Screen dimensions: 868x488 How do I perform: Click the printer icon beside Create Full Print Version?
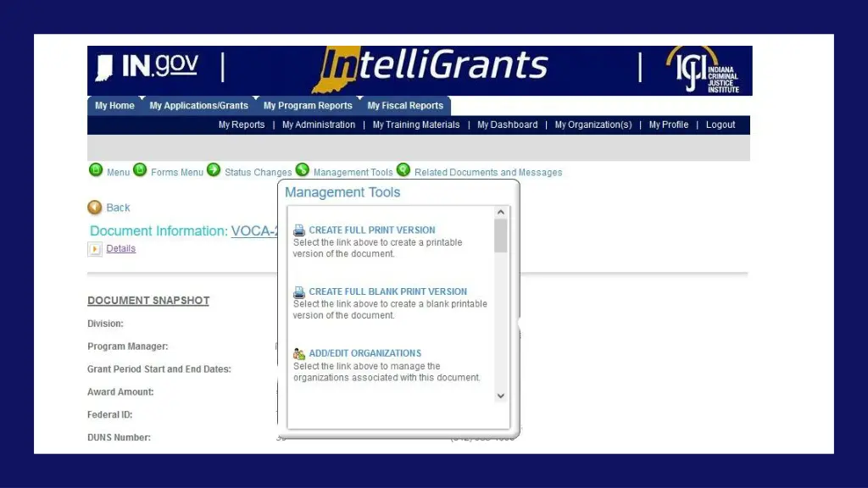[299, 230]
